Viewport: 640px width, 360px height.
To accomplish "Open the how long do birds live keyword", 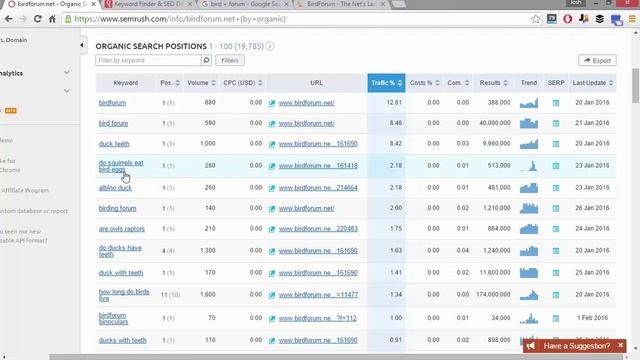I will 124,295.
